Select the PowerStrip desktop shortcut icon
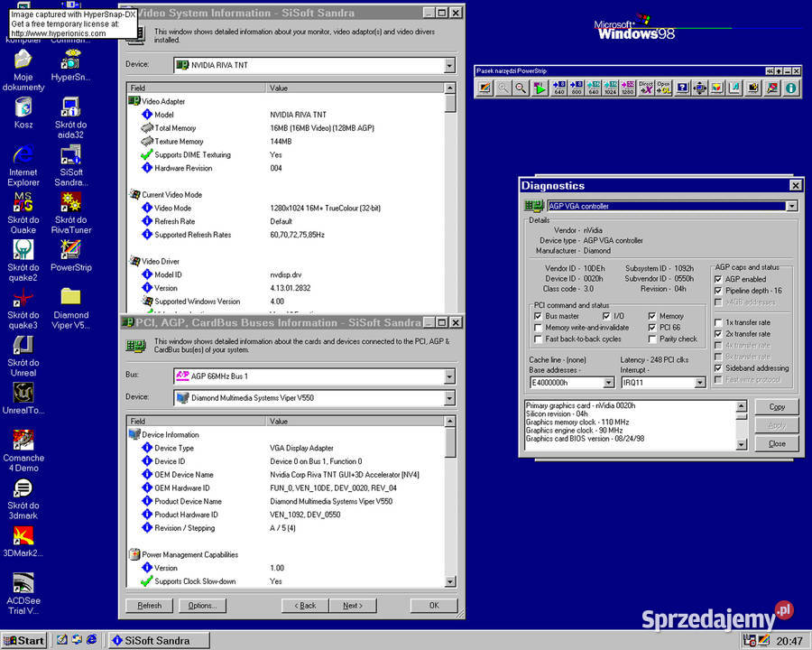This screenshot has width=812, height=650. [x=71, y=255]
